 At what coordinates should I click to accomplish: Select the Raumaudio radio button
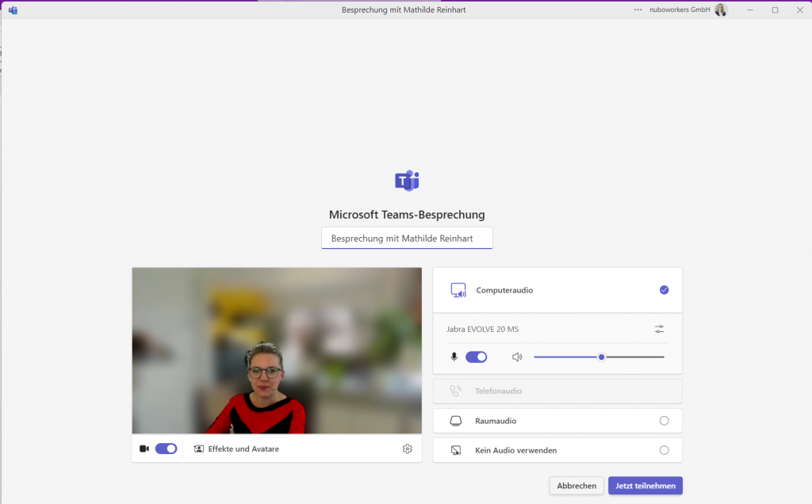[664, 421]
